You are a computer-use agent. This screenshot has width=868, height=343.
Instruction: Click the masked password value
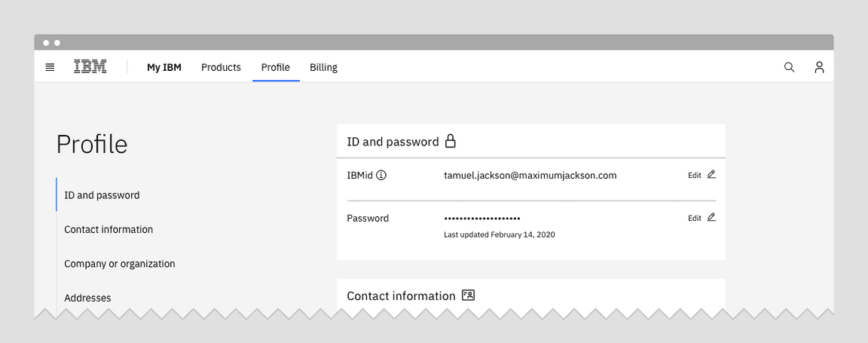482,219
